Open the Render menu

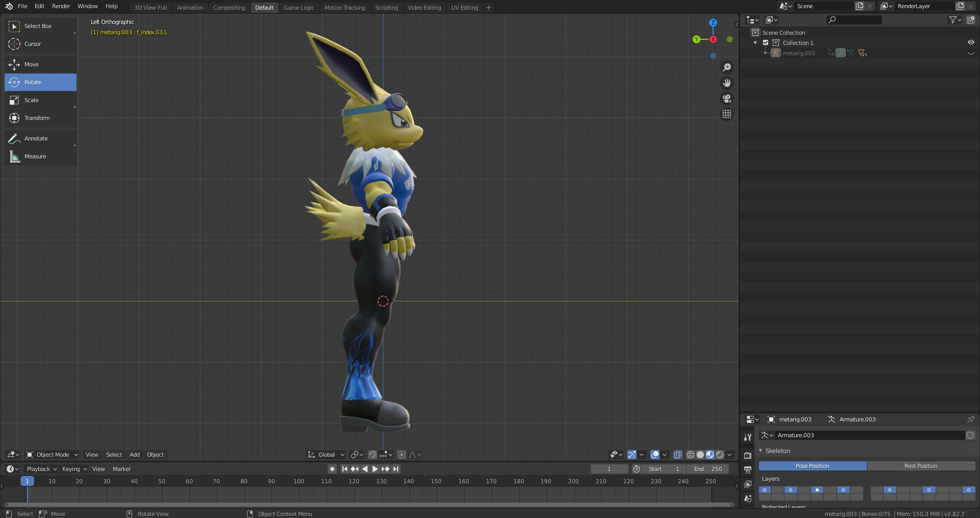coord(61,6)
